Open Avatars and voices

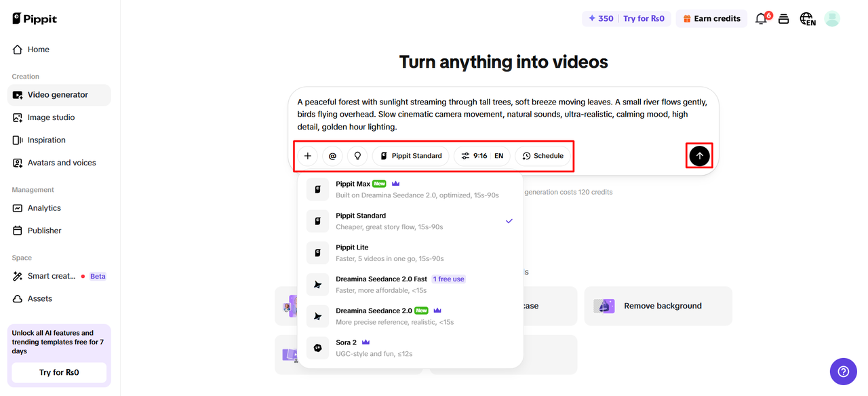(59, 163)
